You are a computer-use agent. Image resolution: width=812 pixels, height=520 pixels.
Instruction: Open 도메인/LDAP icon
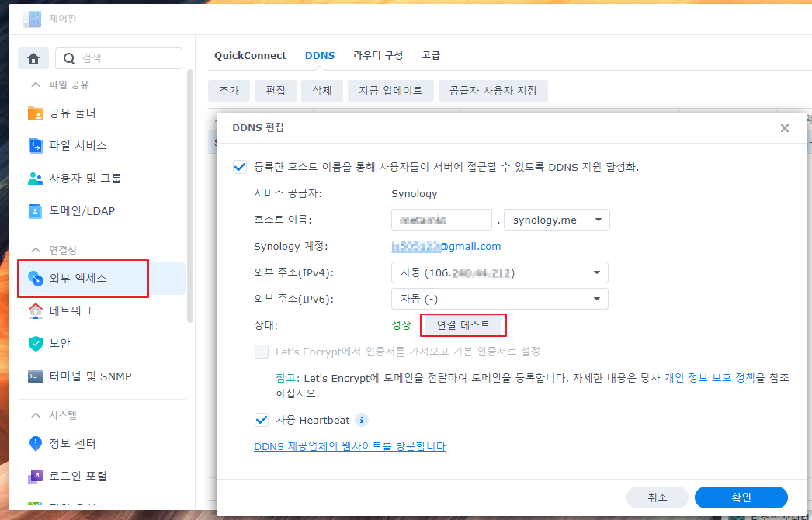tap(35, 211)
